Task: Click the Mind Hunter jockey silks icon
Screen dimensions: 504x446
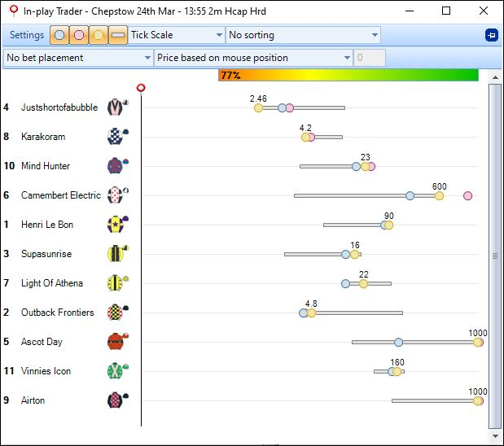Action: click(118, 165)
